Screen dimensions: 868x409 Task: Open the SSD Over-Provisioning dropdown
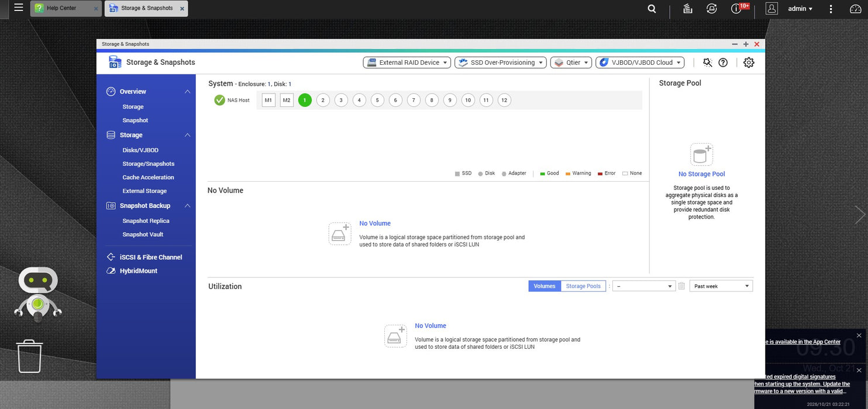[501, 63]
